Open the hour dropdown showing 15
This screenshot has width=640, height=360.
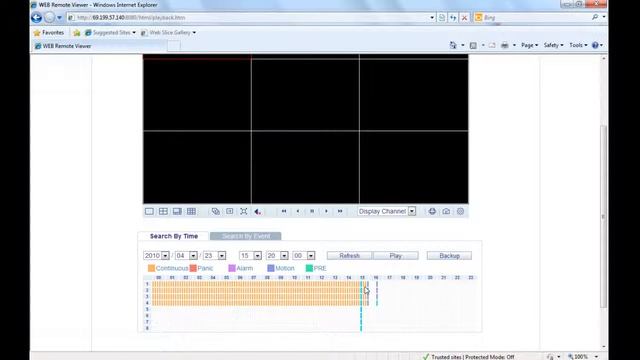[x=258, y=256]
